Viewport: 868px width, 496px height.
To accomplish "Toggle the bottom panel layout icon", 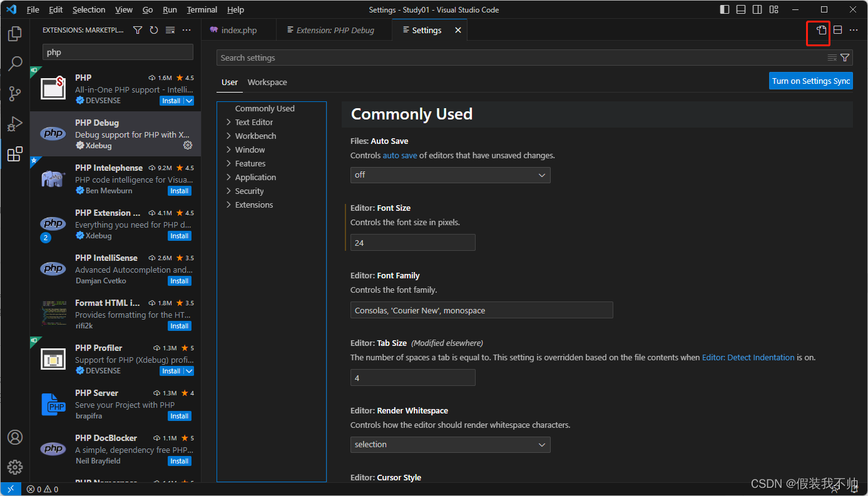I will (741, 9).
